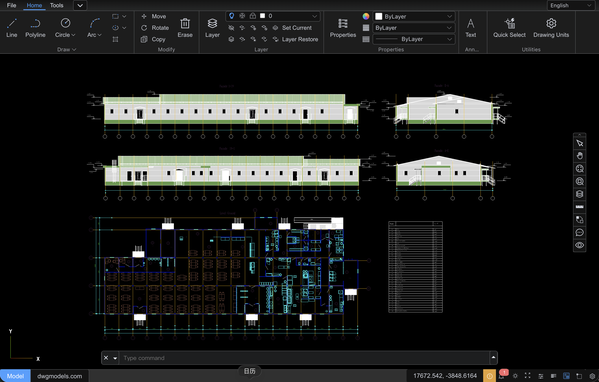
Task: Click hatch grid icon in Draw panel
Action: [x=115, y=39]
